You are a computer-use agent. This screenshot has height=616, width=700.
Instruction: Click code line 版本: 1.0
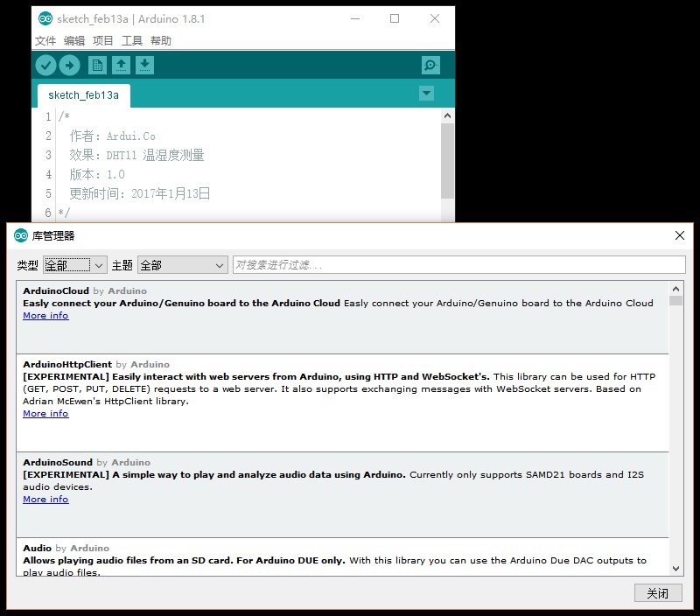click(97, 174)
